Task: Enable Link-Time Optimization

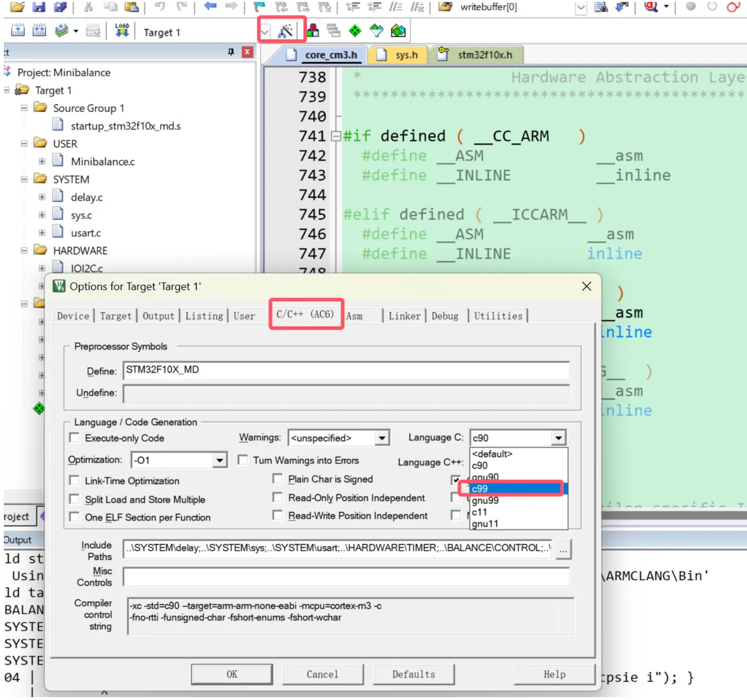Action: [74, 480]
